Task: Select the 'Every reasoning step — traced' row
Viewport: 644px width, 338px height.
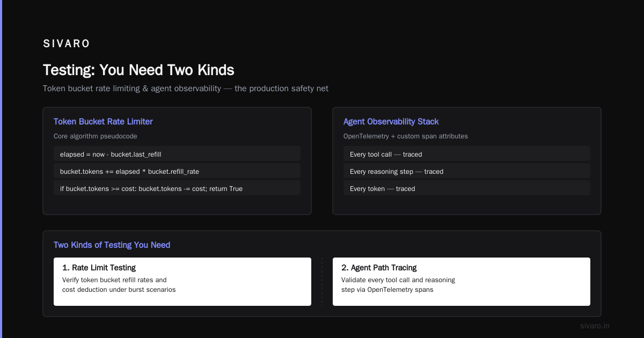Action: point(467,171)
